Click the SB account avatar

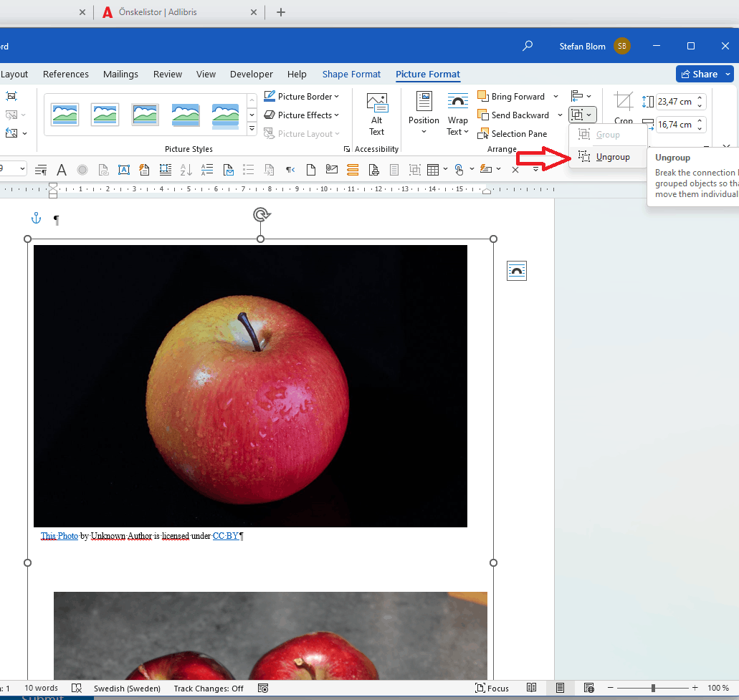pos(622,46)
